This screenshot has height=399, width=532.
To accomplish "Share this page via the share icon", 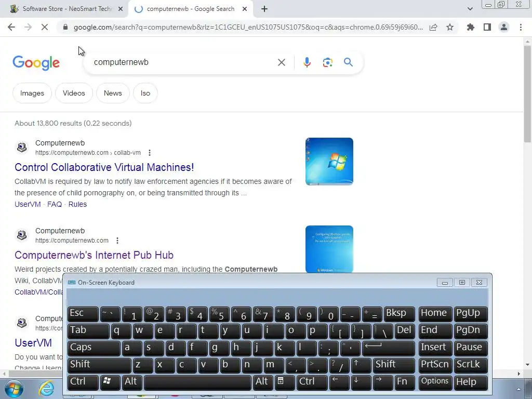I will (x=433, y=27).
